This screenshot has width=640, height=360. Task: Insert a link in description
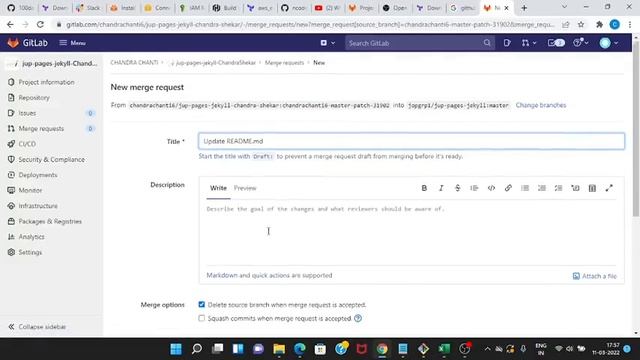(508, 188)
